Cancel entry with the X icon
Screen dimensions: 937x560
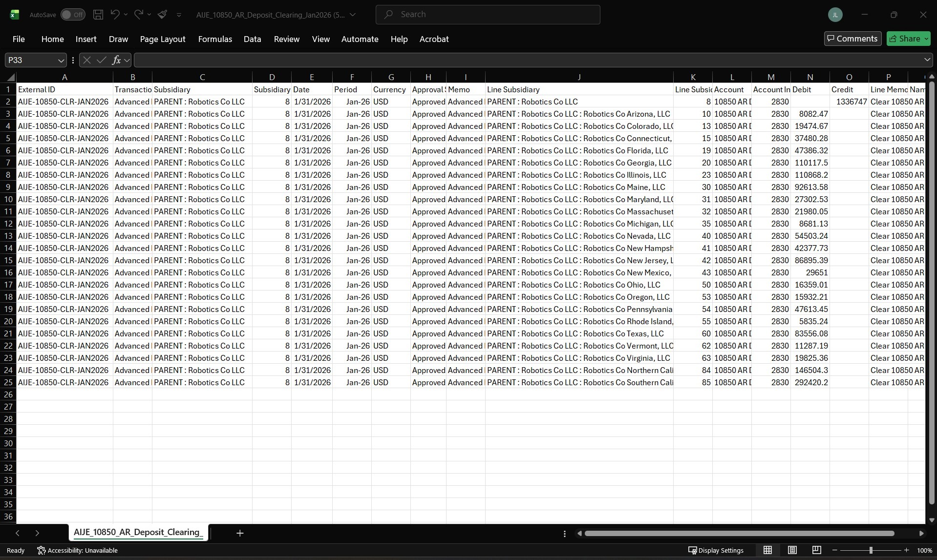[86, 60]
